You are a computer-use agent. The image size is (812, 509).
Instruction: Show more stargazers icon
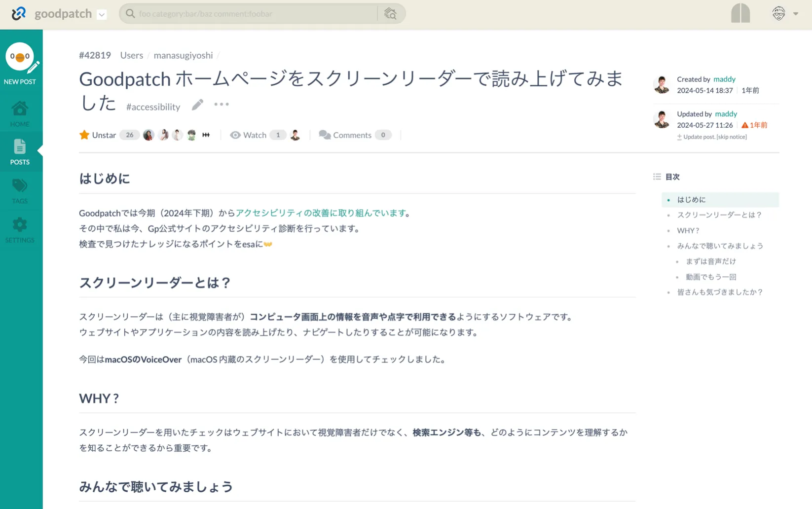pos(206,135)
